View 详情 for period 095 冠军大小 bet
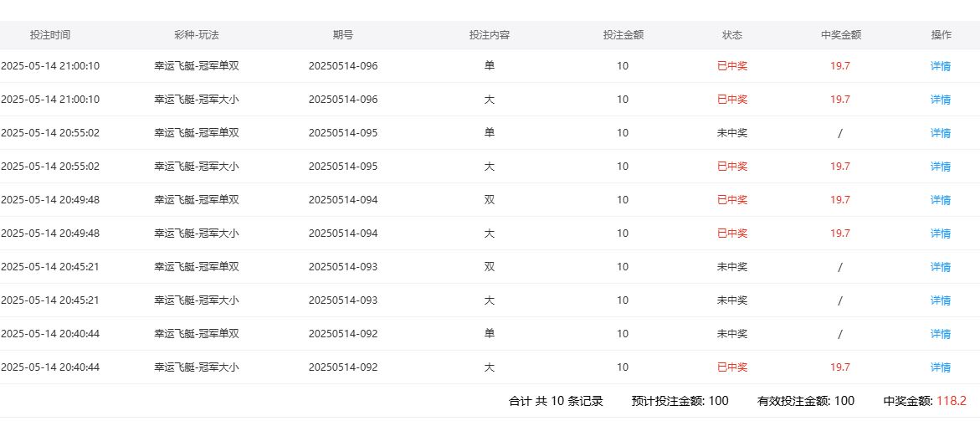 pos(940,167)
